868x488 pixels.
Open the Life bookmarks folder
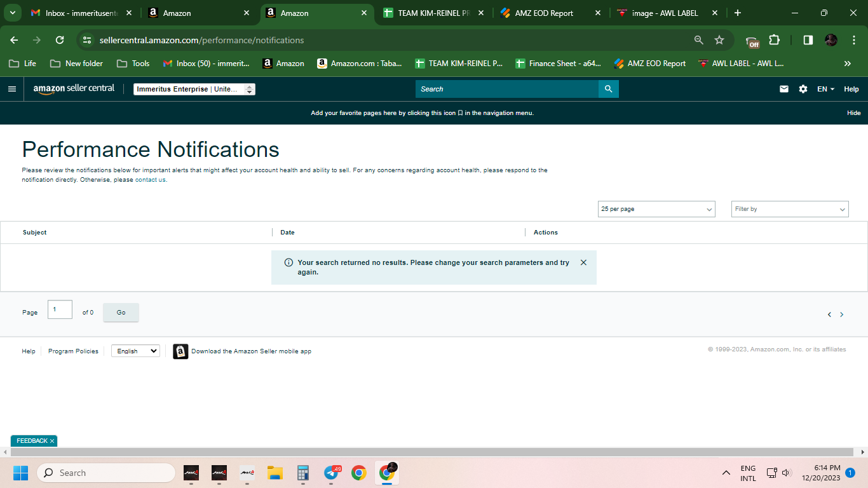[x=22, y=64]
